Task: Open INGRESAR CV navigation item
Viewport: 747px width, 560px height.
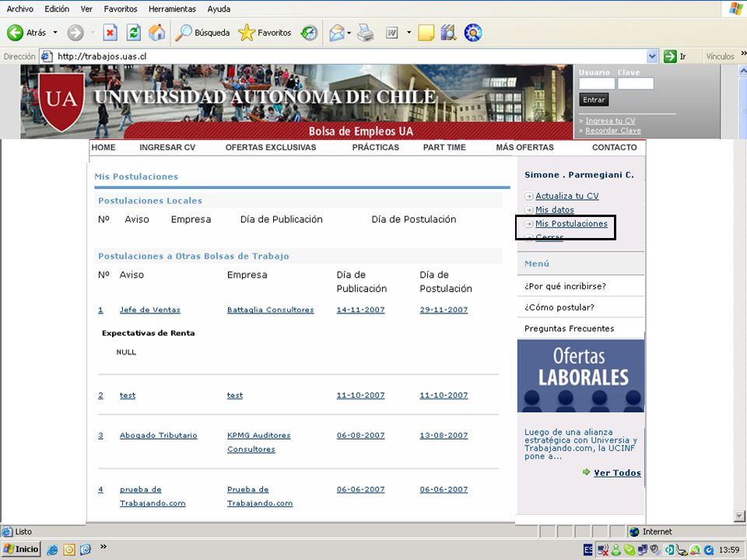Action: [167, 148]
